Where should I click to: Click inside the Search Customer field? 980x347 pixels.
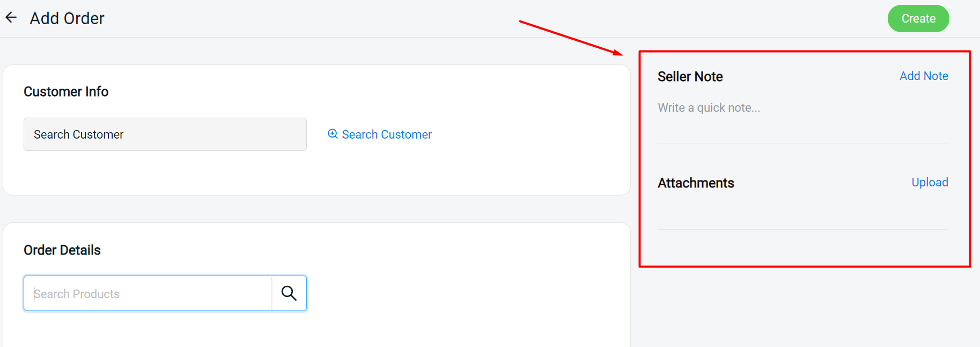(x=165, y=134)
